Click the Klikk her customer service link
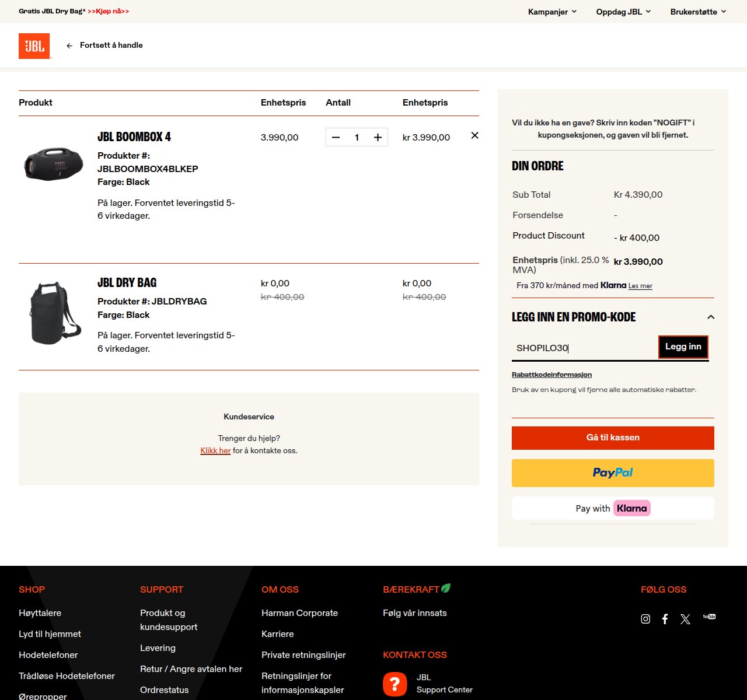This screenshot has height=700, width=747. pyautogui.click(x=215, y=450)
